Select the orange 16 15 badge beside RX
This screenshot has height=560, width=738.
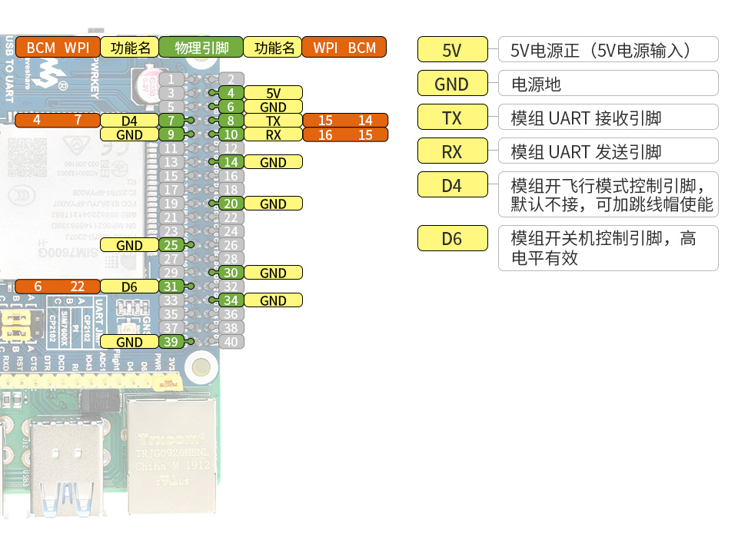[x=344, y=134]
